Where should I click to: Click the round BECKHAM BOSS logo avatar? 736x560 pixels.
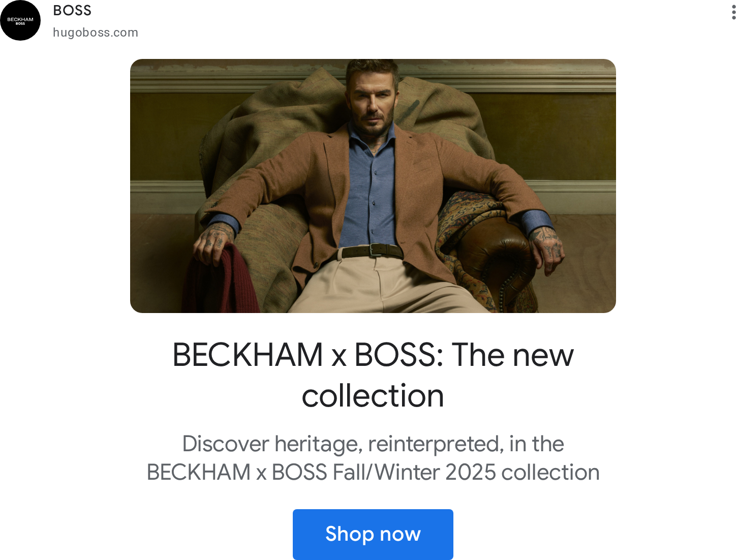click(20, 20)
